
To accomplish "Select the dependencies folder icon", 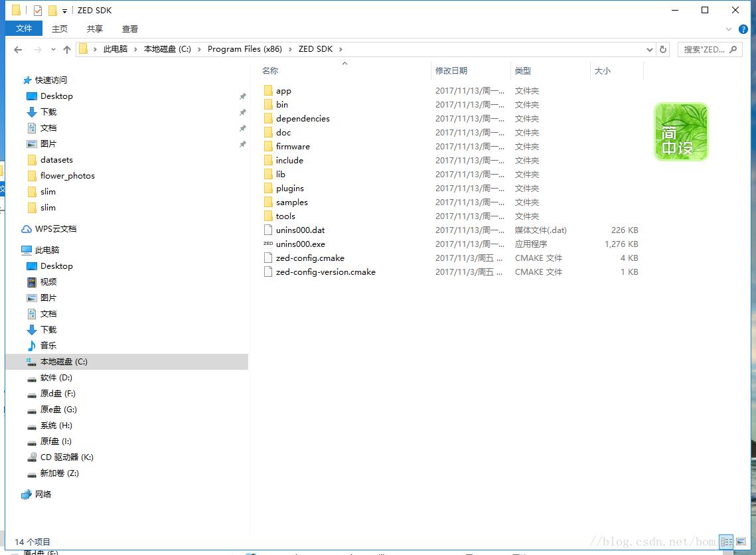I will 268,119.
